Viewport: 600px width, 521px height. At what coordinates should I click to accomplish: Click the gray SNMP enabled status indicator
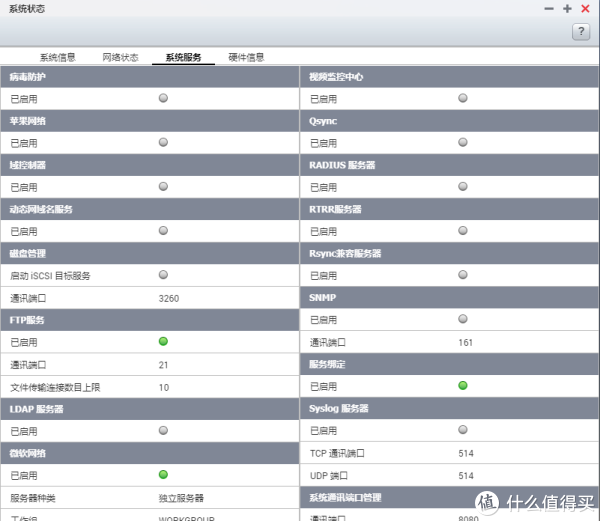(x=463, y=320)
